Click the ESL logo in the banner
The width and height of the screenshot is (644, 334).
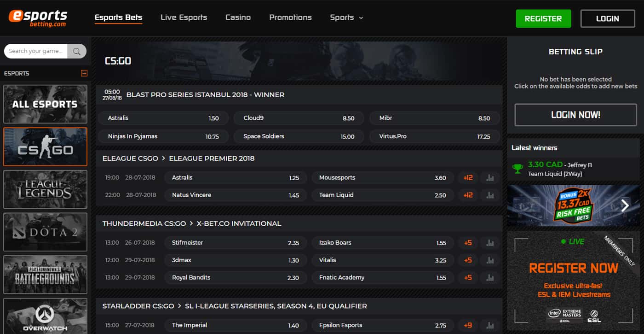[594, 316]
